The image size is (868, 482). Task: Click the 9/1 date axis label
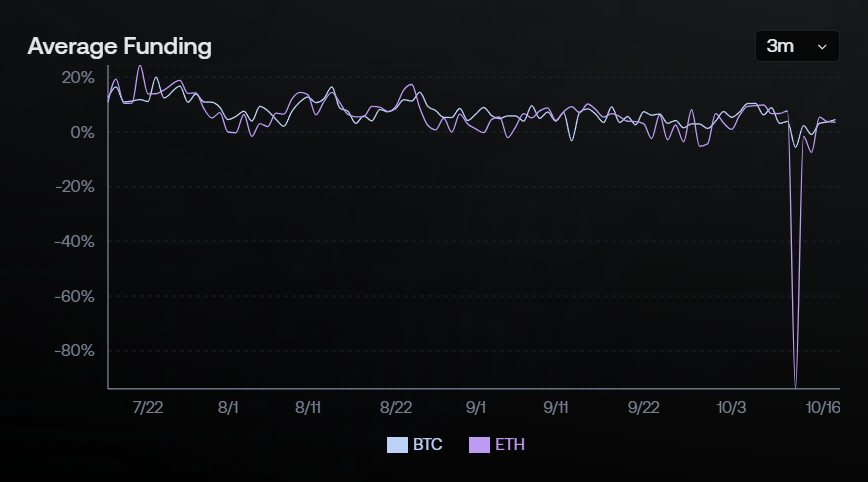pyautogui.click(x=476, y=408)
